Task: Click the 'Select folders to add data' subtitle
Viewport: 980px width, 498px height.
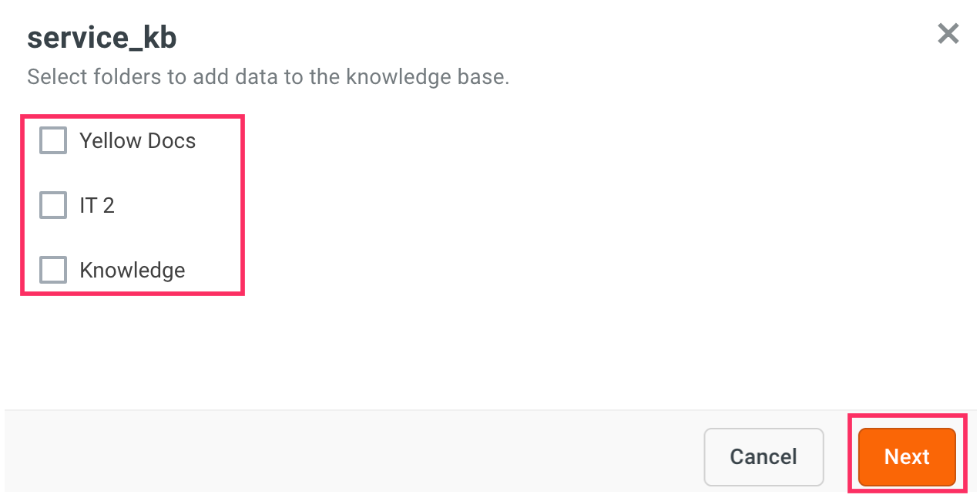Action: coord(268,78)
